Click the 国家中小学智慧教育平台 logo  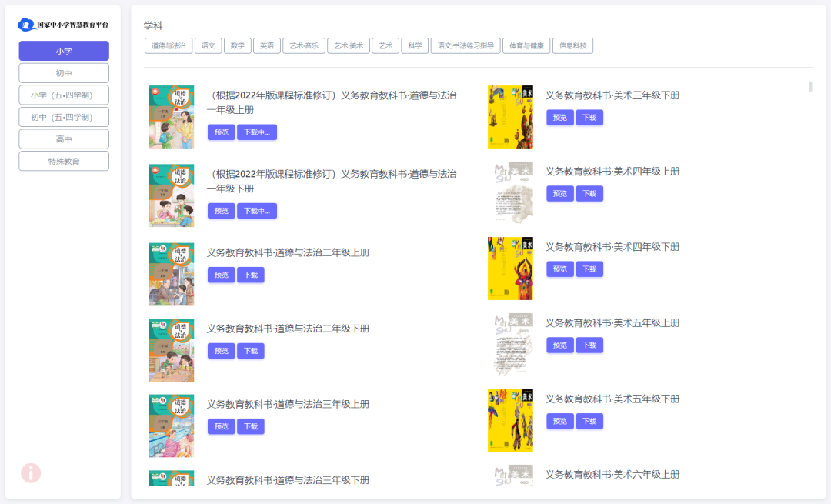[64, 24]
